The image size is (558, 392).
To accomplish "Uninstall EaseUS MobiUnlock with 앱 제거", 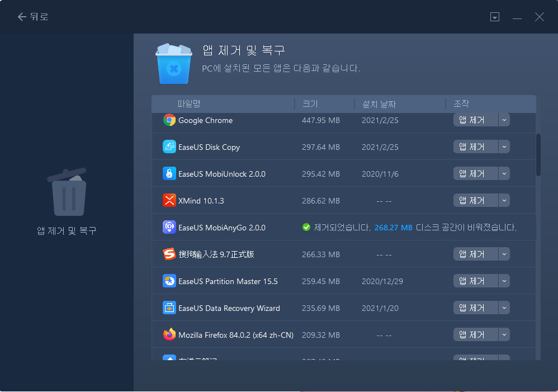I will tap(476, 173).
